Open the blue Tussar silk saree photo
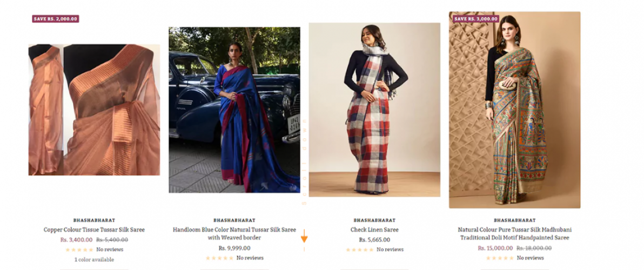The height and width of the screenshot is (270, 644). pyautogui.click(x=234, y=110)
